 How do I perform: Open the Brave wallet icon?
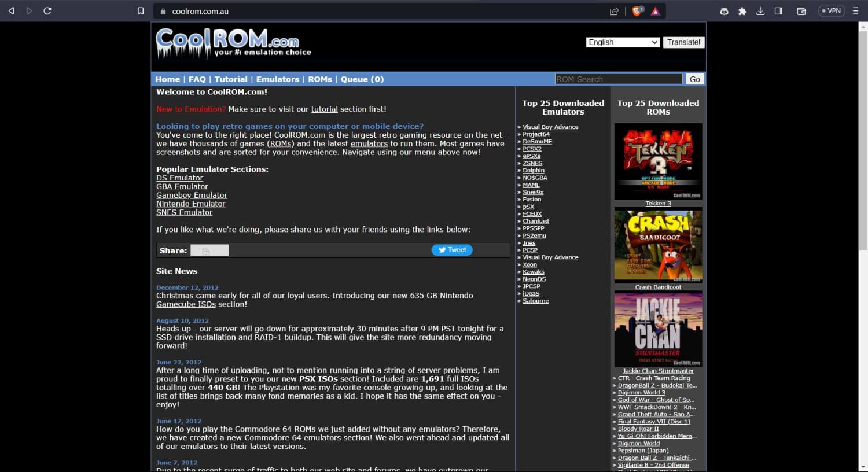(801, 11)
